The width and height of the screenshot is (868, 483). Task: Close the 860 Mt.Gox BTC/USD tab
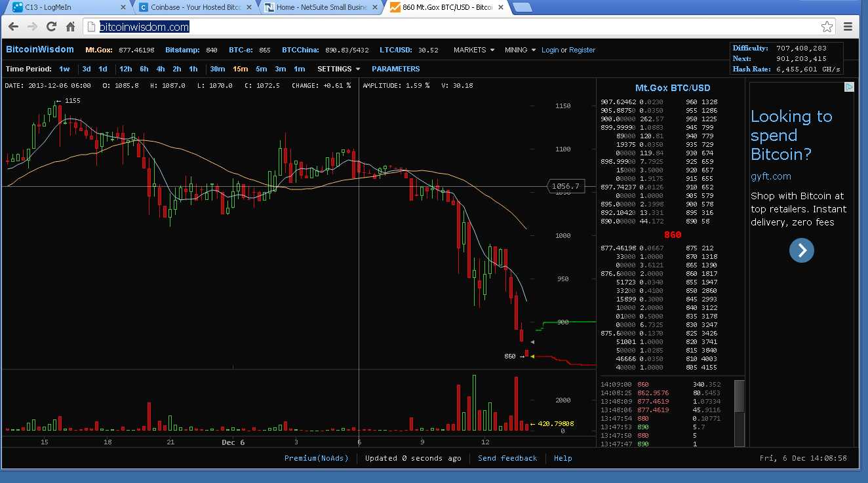pos(500,8)
